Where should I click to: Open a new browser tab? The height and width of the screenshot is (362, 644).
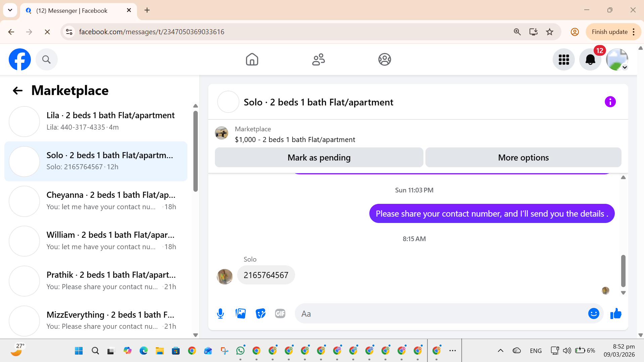[147, 10]
